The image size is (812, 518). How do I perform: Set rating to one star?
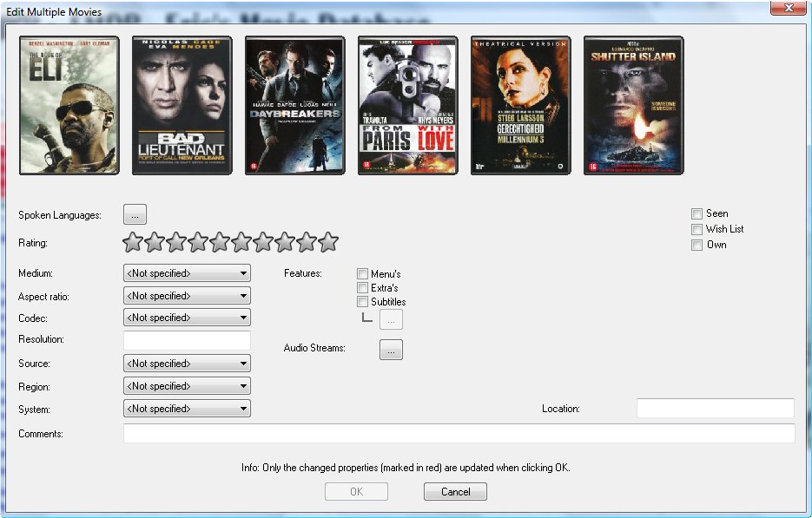click(x=133, y=243)
